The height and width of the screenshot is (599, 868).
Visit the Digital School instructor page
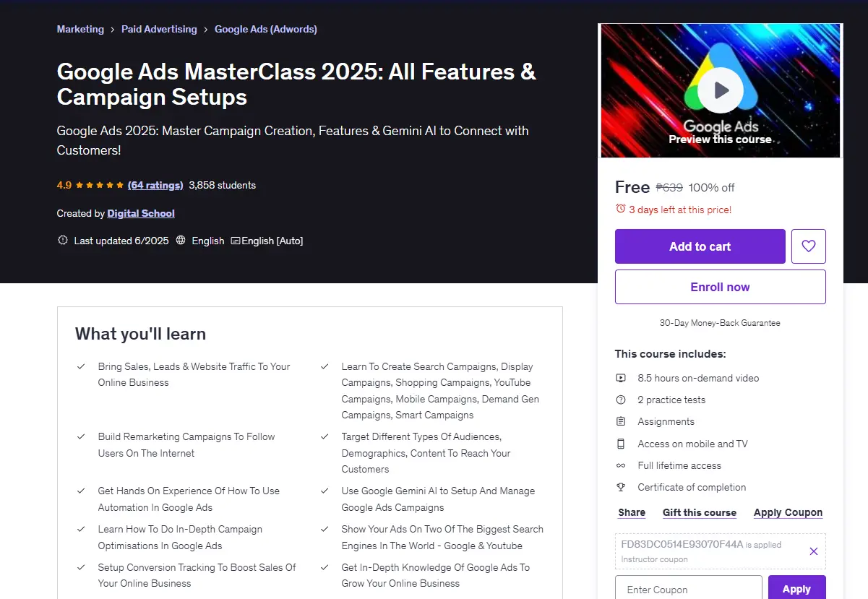[x=141, y=213]
